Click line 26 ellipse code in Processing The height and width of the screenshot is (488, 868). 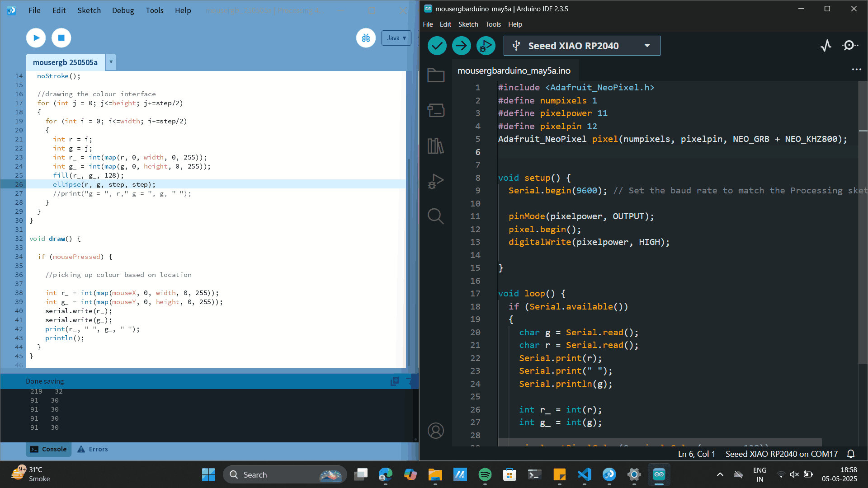[x=104, y=184]
